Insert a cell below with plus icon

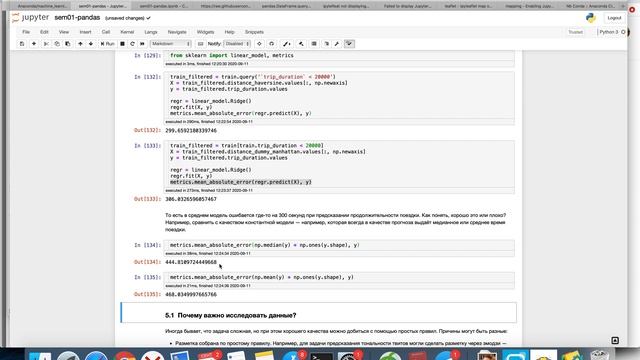[34, 44]
